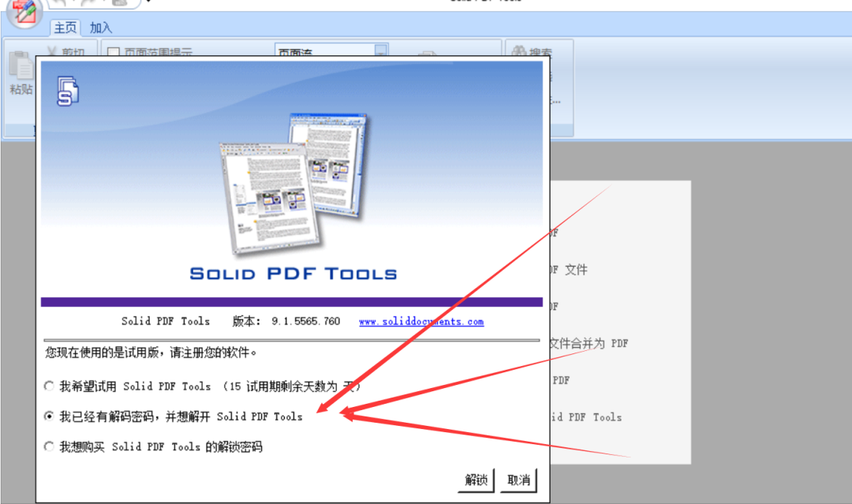Click the 您现在使用的是试用版 notice text
The width and height of the screenshot is (852, 504).
point(151,353)
